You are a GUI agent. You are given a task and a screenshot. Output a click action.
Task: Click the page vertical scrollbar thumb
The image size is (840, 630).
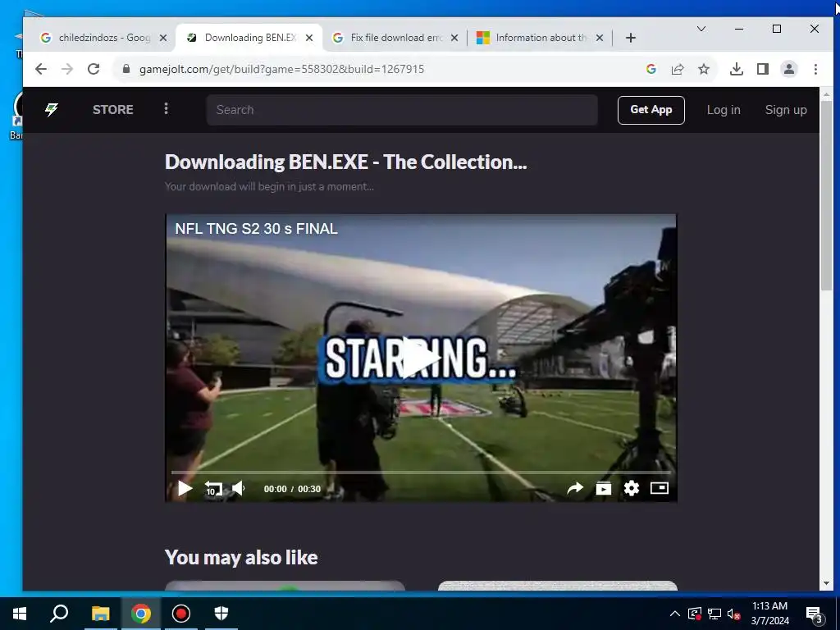tap(826, 195)
